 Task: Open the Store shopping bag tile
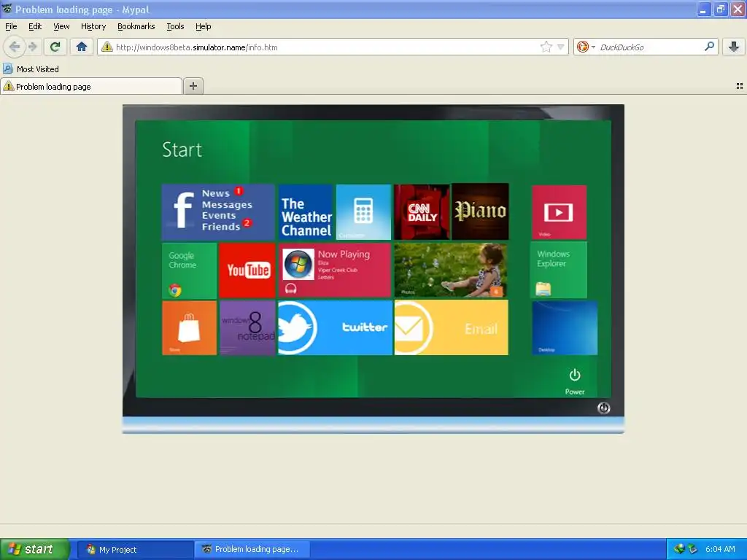point(189,327)
